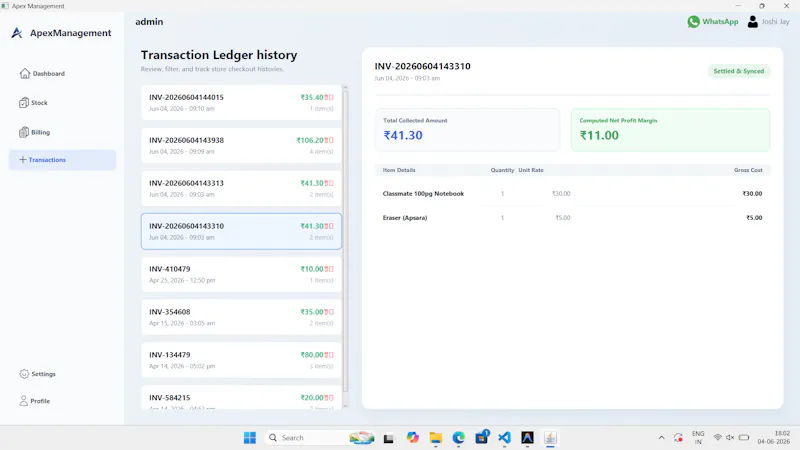The height and width of the screenshot is (450, 800).
Task: Show hidden system tray icons
Action: (661, 438)
